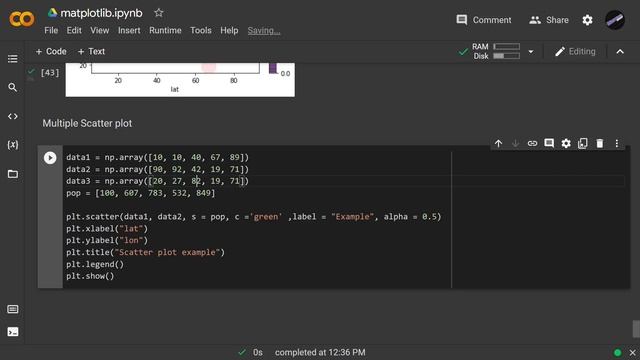Collapse the header with the chevron
This screenshot has height=360, width=640.
[620, 51]
